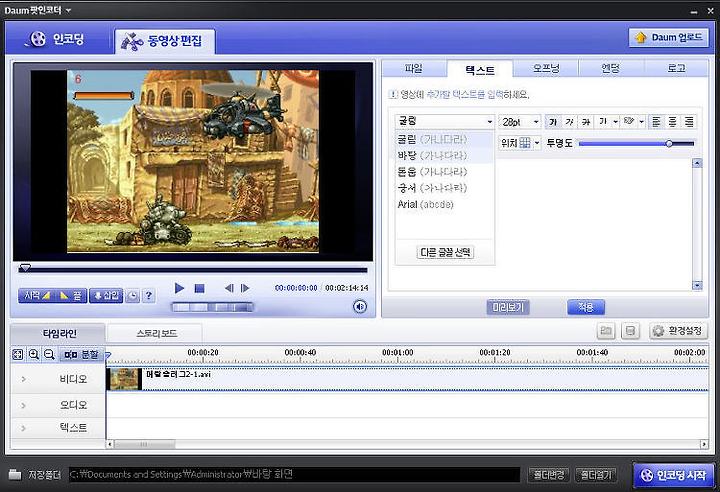Align text to the center
The image size is (720, 492).
672,122
